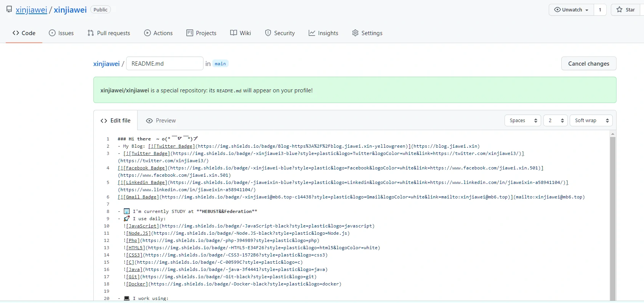Image resolution: width=644 pixels, height=303 pixels.
Task: View the Insights graph tab
Action: [323, 33]
